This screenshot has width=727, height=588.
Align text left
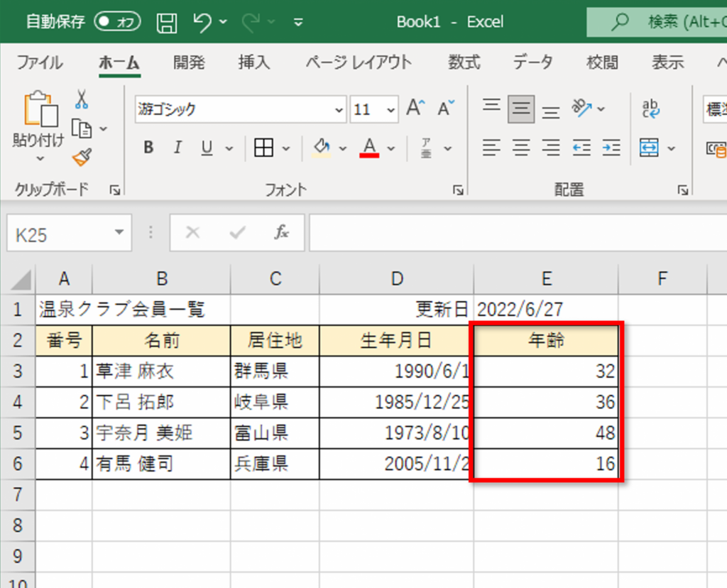(491, 148)
